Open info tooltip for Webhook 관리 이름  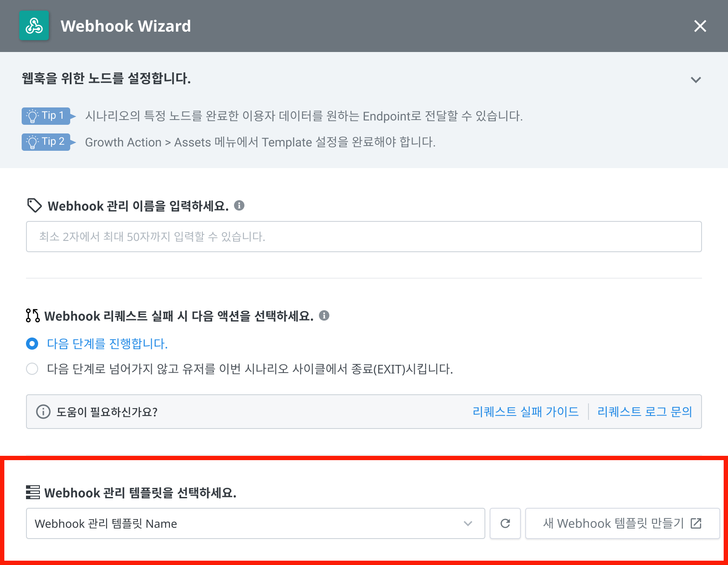click(x=239, y=205)
